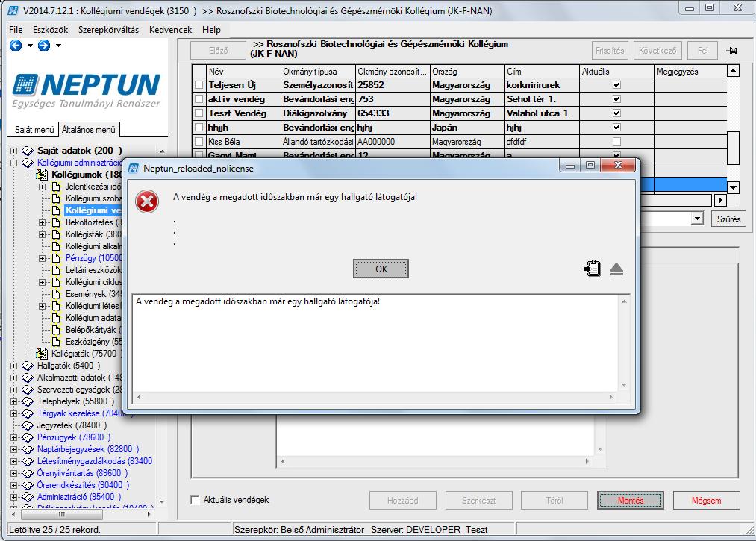The height and width of the screenshot is (541, 756).
Task: Expand the Pénzügy (10500) tree node
Action: (43, 258)
